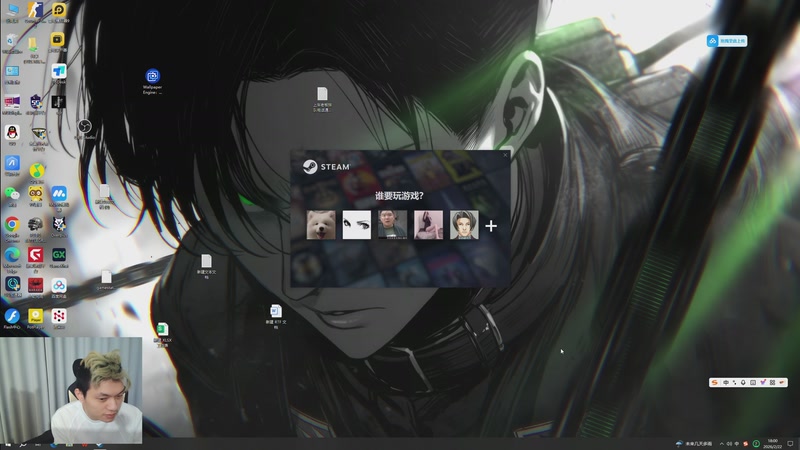Click the blue cloud upload widget
Viewport: 800px width, 450px height.
[x=727, y=41]
